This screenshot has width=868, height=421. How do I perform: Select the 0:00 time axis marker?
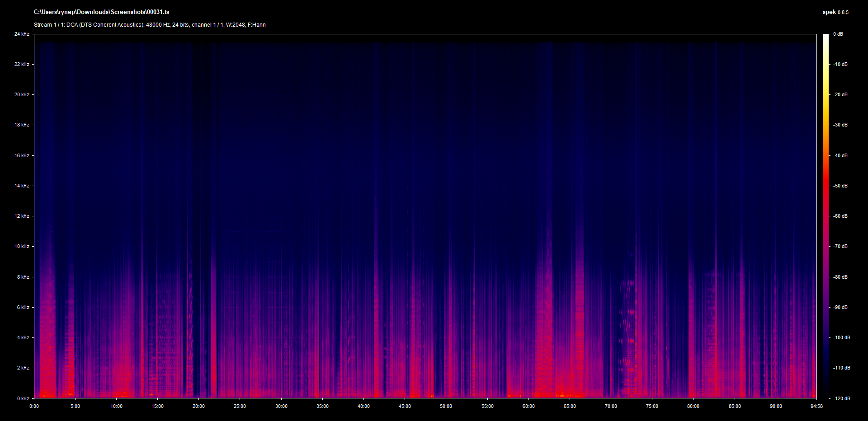(x=34, y=406)
